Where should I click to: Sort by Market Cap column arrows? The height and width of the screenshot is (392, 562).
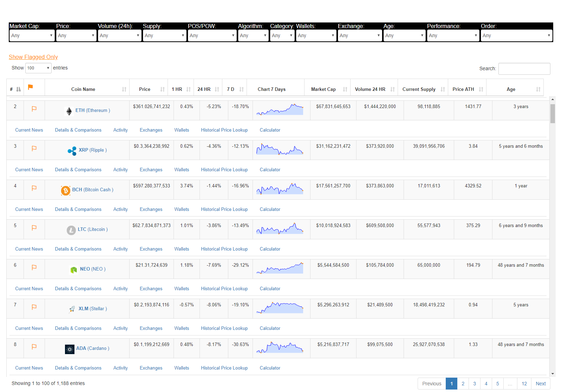tap(345, 89)
